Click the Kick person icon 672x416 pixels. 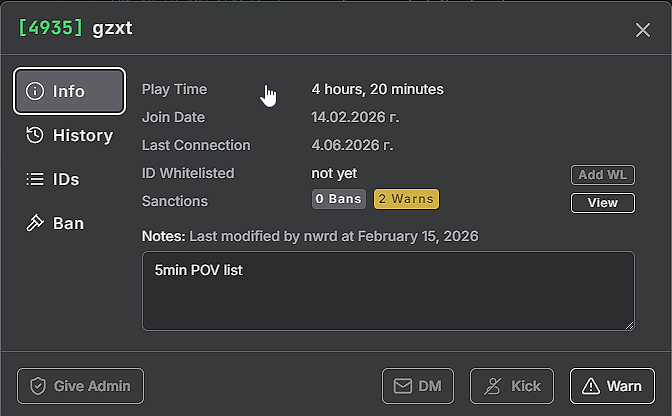tap(492, 386)
